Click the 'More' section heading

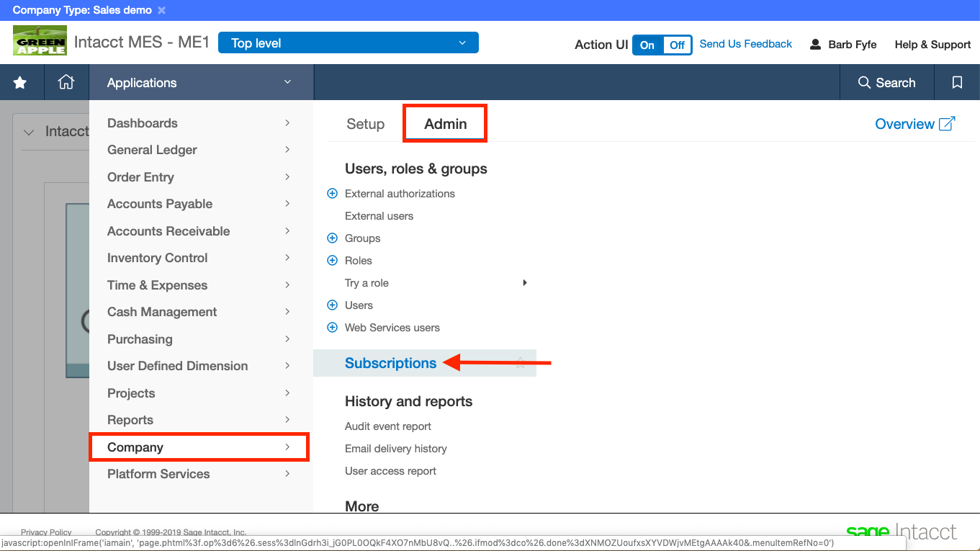362,506
